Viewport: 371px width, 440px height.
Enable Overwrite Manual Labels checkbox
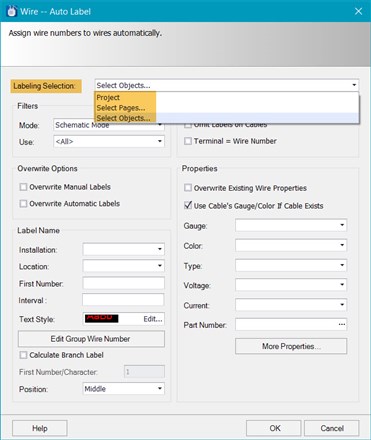point(23,187)
